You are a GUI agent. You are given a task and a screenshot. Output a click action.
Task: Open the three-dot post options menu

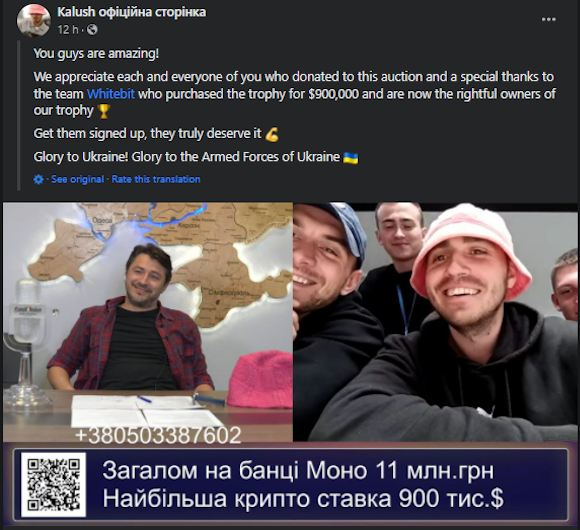548,20
